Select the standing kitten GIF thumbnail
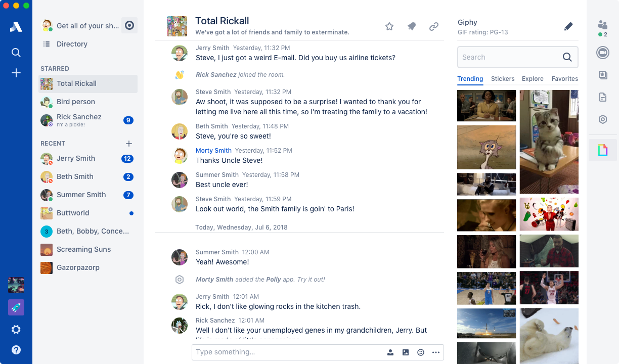Screen dimensions: 619x364 [549, 142]
